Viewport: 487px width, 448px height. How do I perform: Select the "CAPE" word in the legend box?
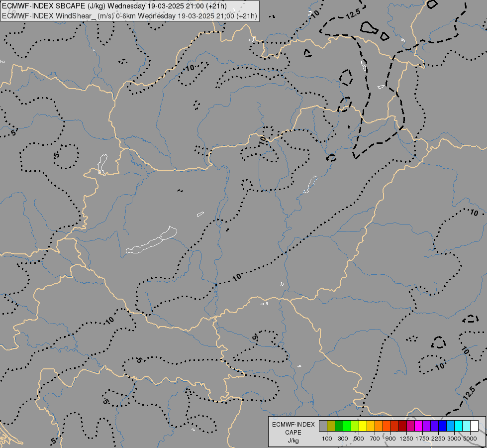click(x=293, y=433)
